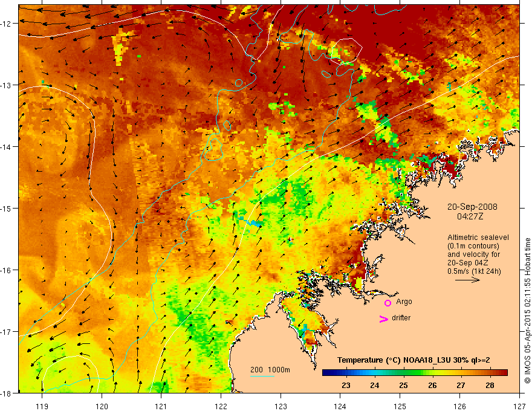532x411 pixels.
Task: Click the color bar value 24
Action: (375, 385)
